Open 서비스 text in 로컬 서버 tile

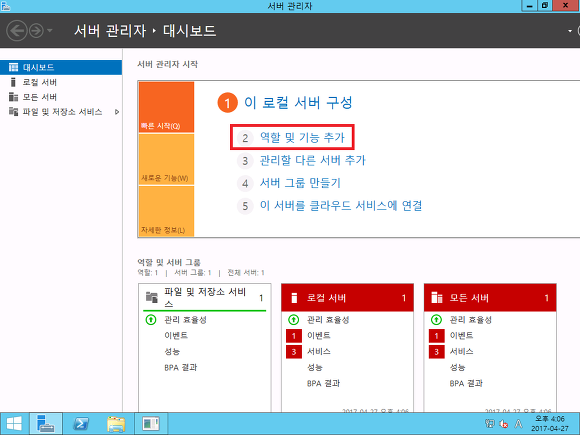click(x=319, y=351)
